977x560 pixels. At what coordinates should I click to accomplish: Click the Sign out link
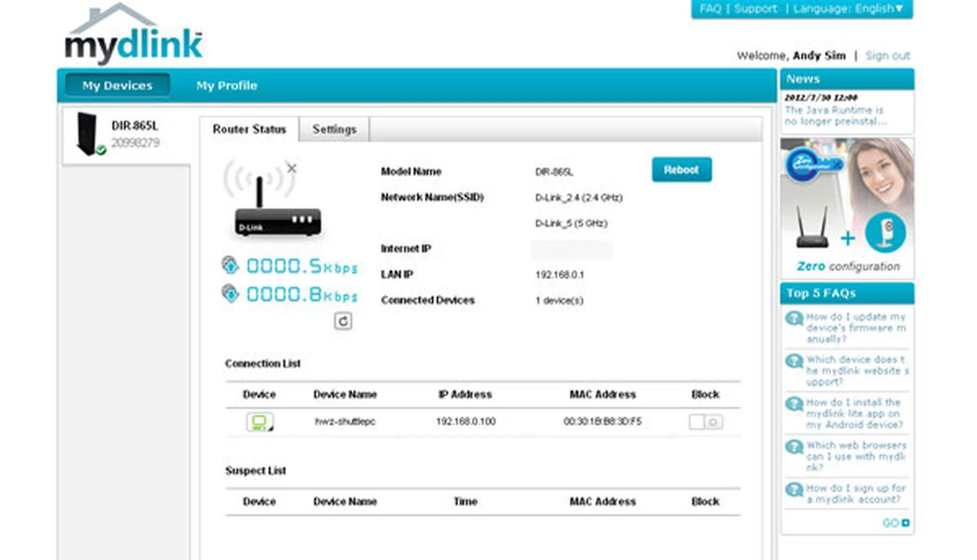pyautogui.click(x=887, y=55)
